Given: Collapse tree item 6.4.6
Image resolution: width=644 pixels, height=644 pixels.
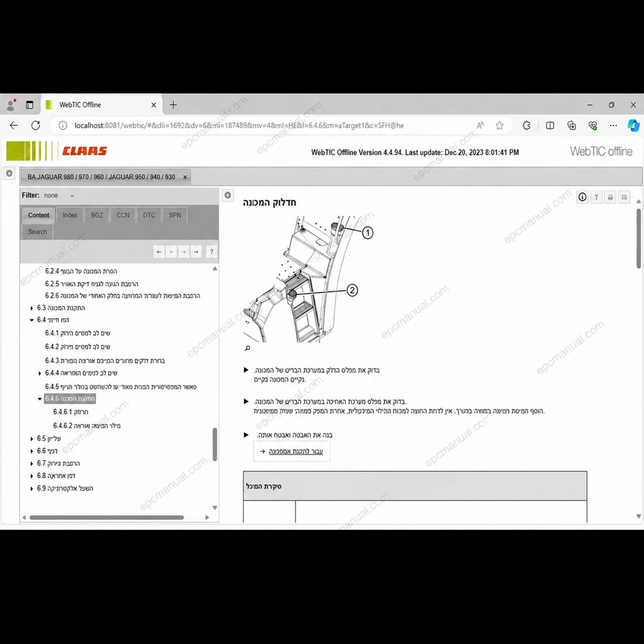Looking at the screenshot, I should [x=40, y=399].
